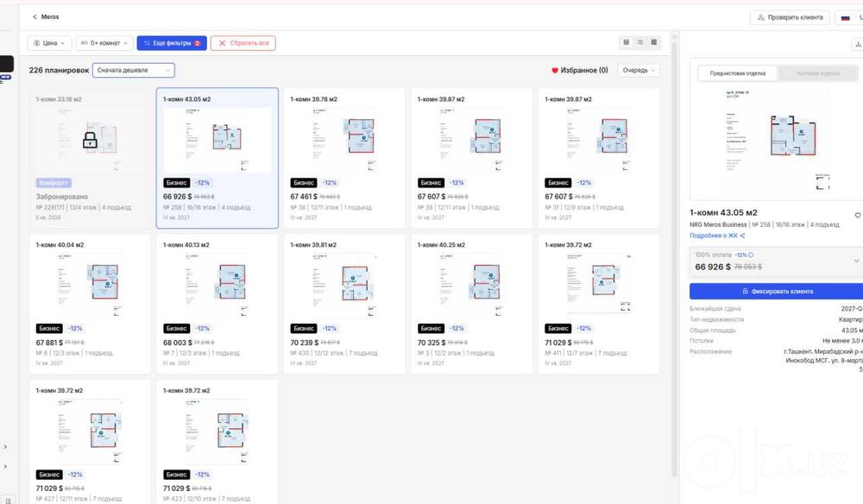This screenshot has height=504, width=863.
Task: Click the 68 003 $ price
Action: pos(177,343)
